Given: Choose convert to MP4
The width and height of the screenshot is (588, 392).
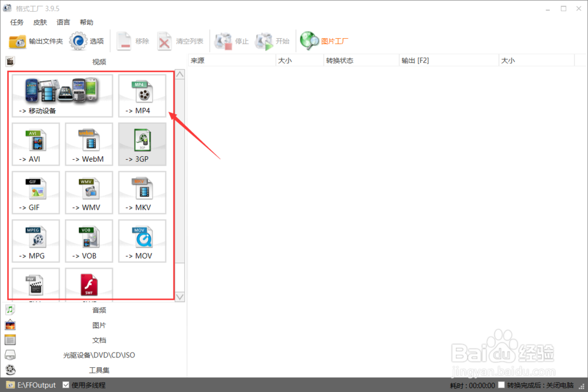Looking at the screenshot, I should 142,96.
